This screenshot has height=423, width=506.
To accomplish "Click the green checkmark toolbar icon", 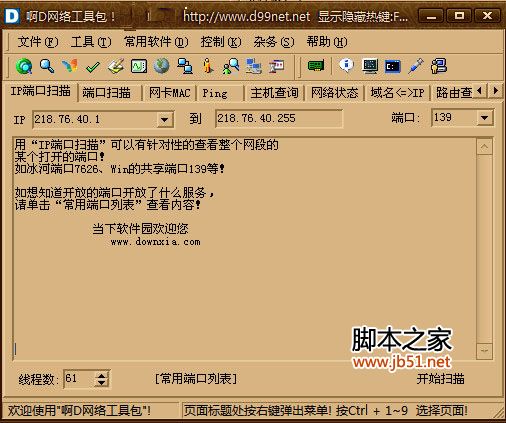I will coord(93,67).
